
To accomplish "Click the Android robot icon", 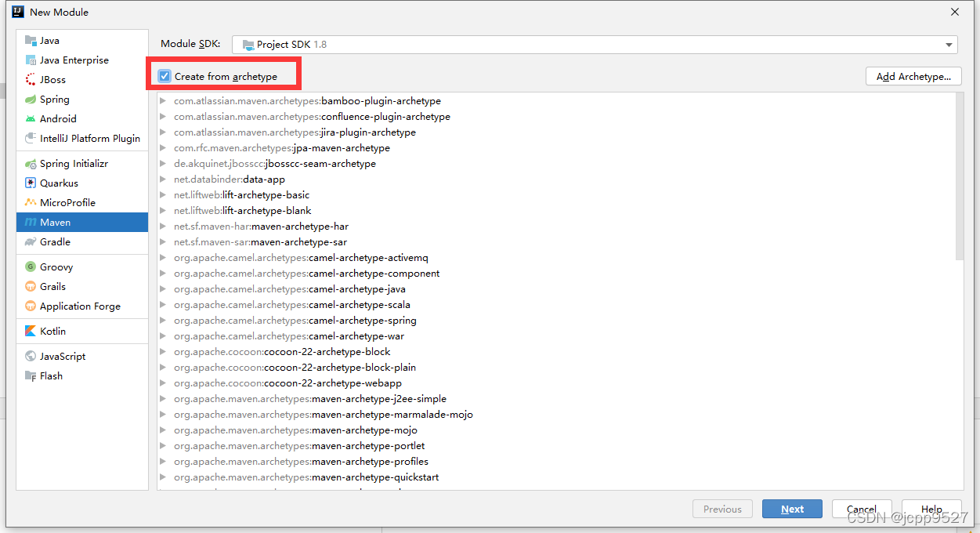I will [x=31, y=119].
